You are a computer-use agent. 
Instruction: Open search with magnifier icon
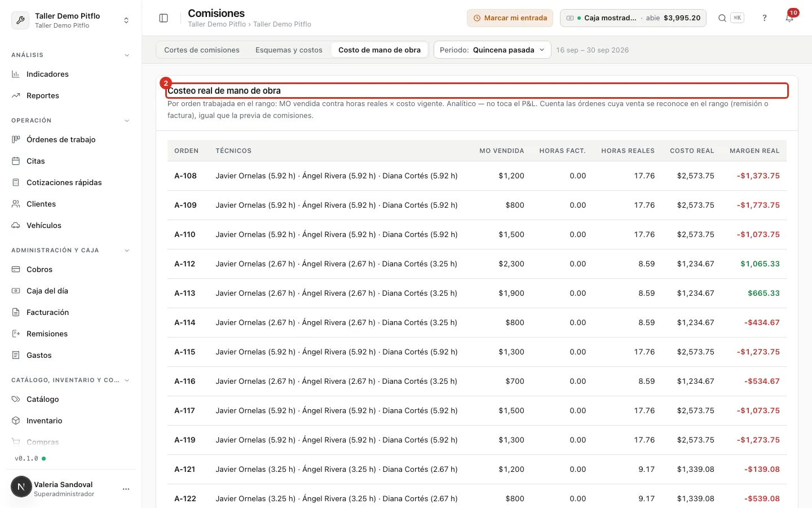722,18
